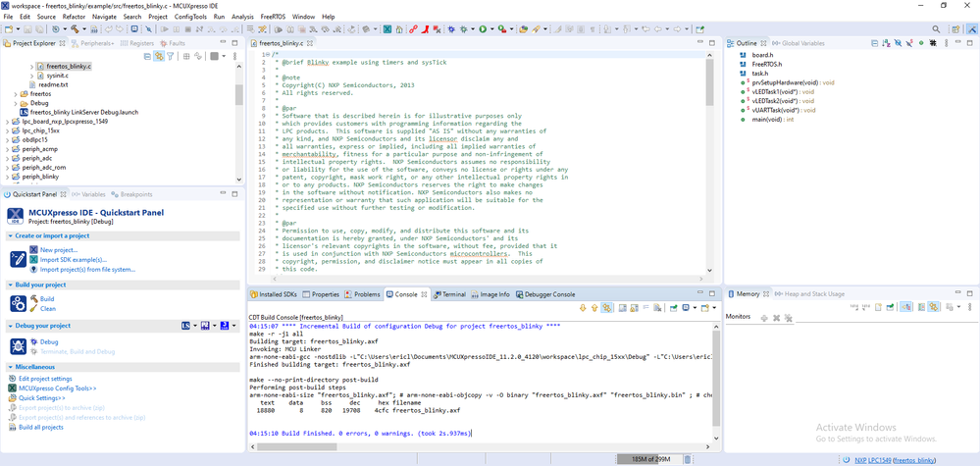Click the red boot-shaped icon in the toolbar
The width and height of the screenshot is (980, 466).
(425, 28)
